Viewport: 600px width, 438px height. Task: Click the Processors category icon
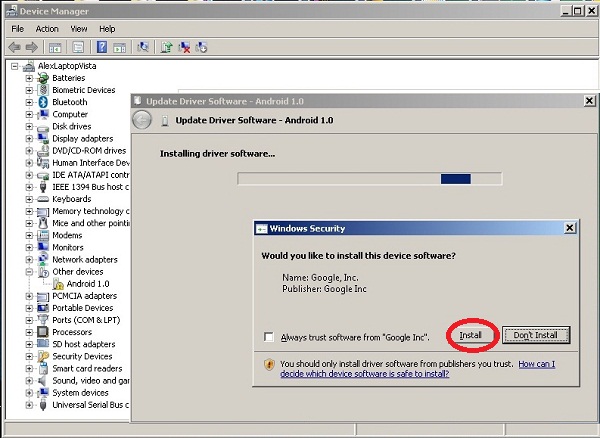[43, 332]
